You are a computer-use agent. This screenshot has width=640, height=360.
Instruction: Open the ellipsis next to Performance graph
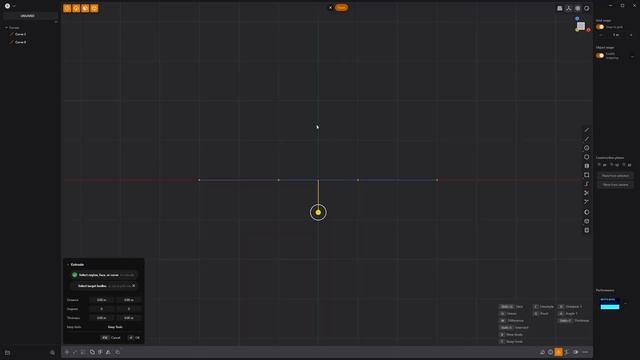coord(626,303)
